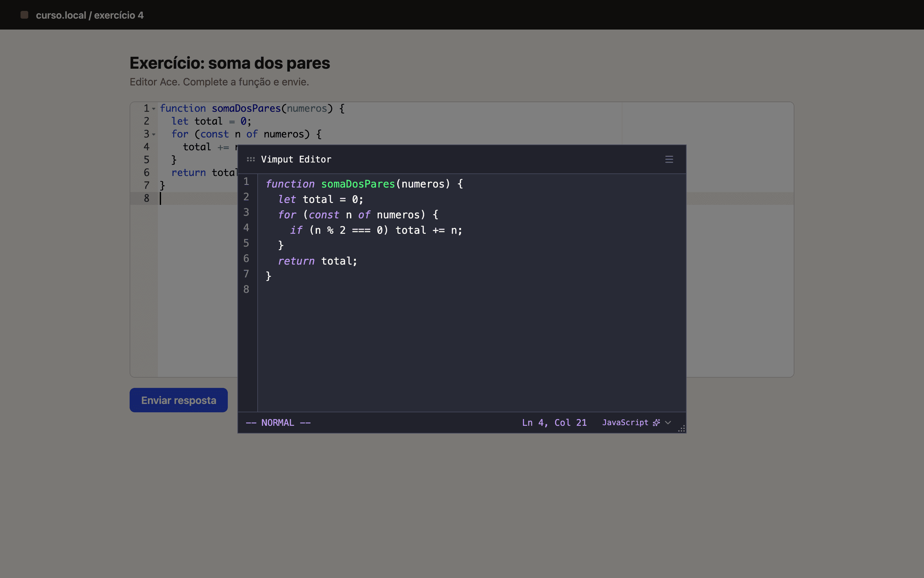Click for loop on Vimput line 3

click(x=358, y=215)
